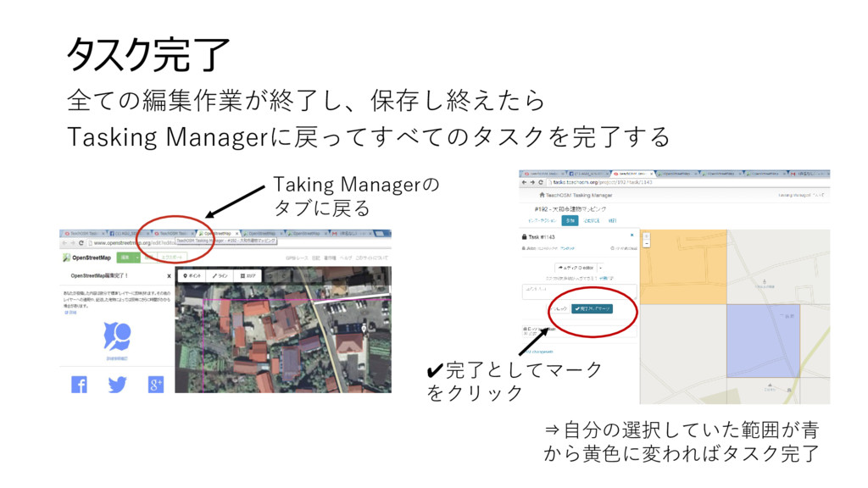
Task: Click the Twitter share icon
Action: coord(117,384)
